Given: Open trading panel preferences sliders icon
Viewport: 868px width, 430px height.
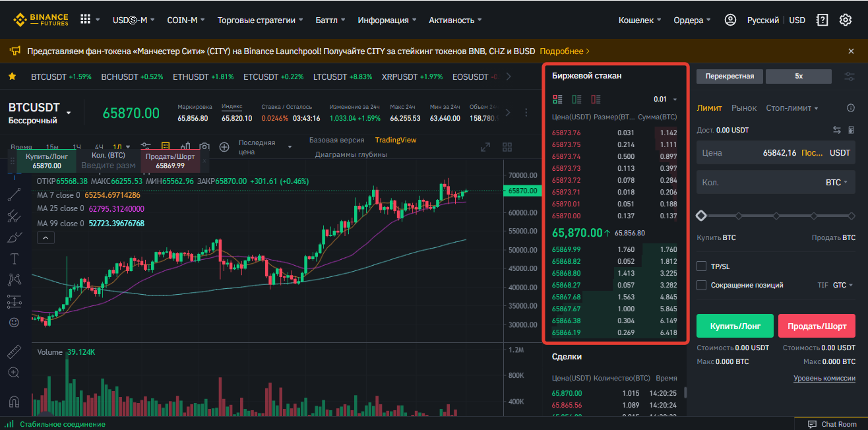Looking at the screenshot, I should (850, 77).
